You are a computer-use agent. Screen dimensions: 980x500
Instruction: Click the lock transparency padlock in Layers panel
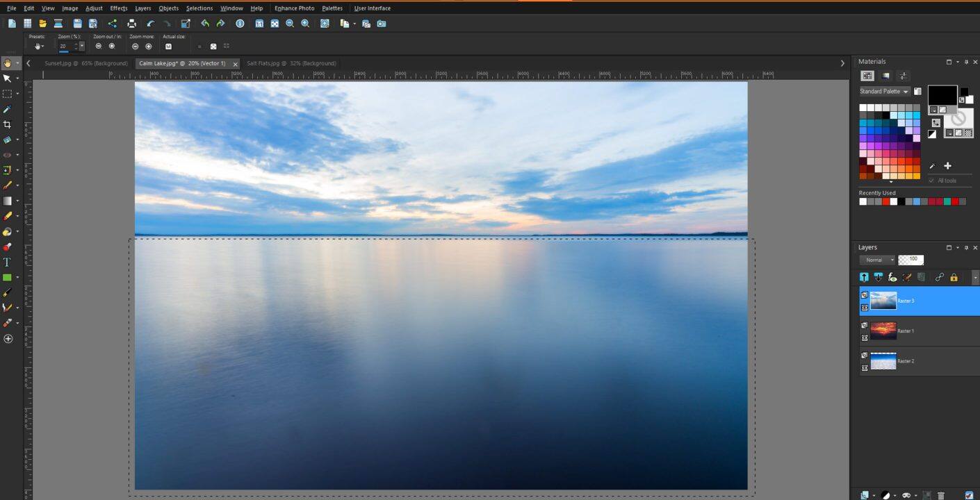tap(954, 277)
